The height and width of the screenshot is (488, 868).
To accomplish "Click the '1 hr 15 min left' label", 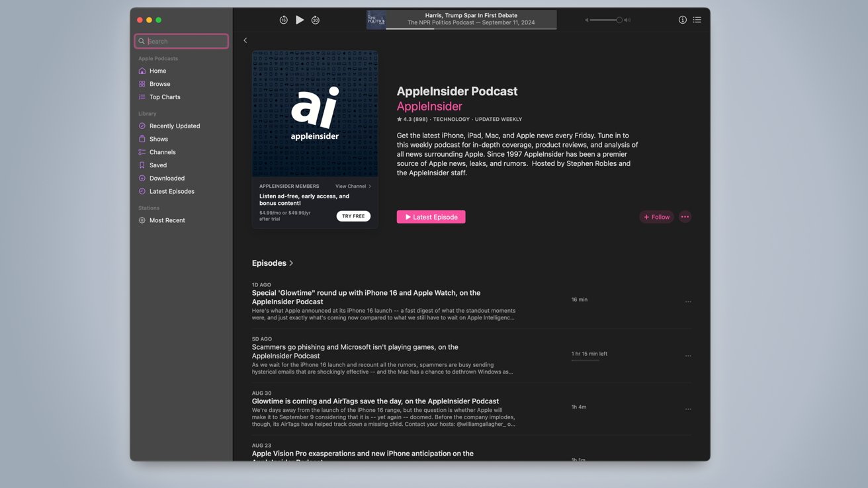I will click(589, 354).
